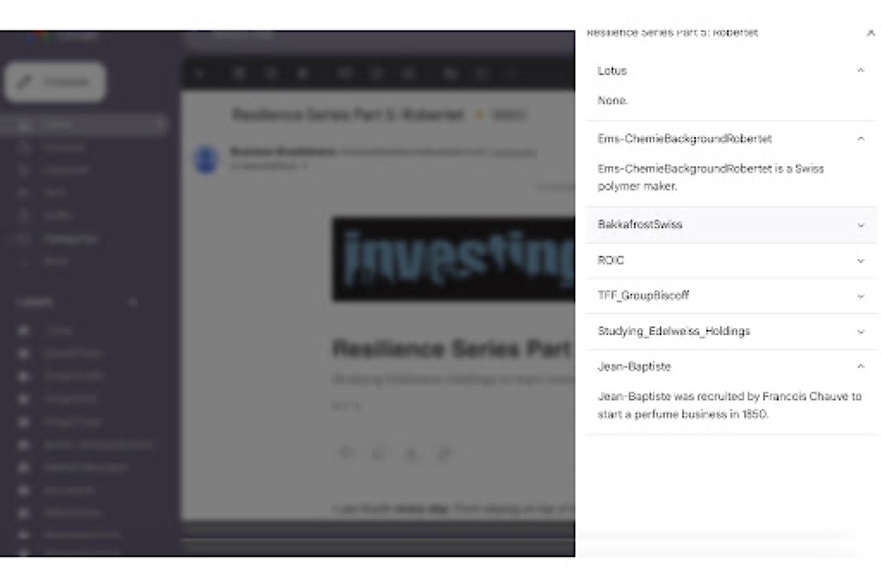Click the yellow importance marker beside email subject
The width and height of the screenshot is (882, 588).
coord(479,115)
